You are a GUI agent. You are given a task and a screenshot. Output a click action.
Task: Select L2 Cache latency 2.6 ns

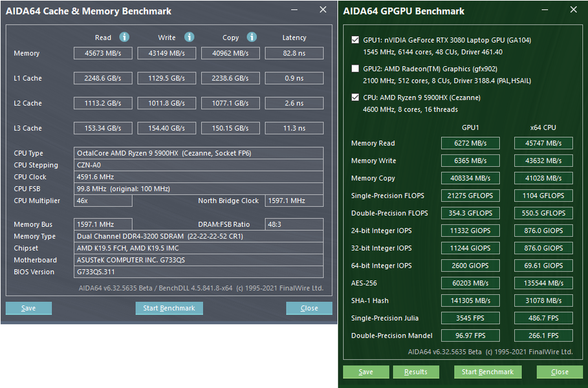tap(294, 103)
